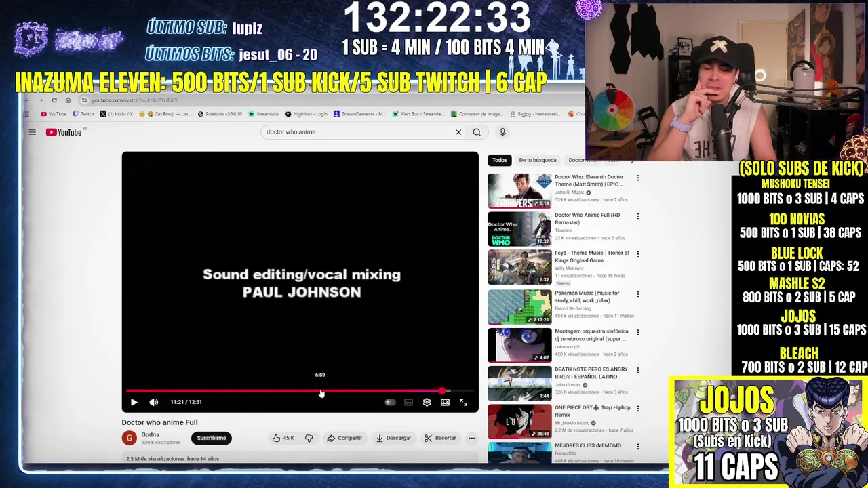Open options menu for Doctor Who Anime HD Remaster

637,216
